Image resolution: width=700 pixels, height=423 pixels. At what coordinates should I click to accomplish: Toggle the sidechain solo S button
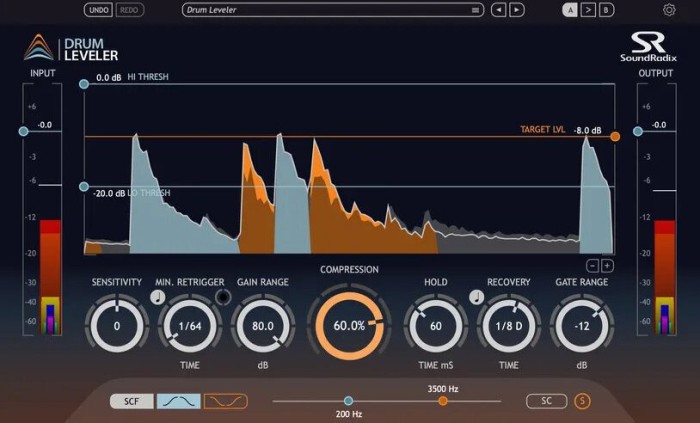click(x=582, y=401)
